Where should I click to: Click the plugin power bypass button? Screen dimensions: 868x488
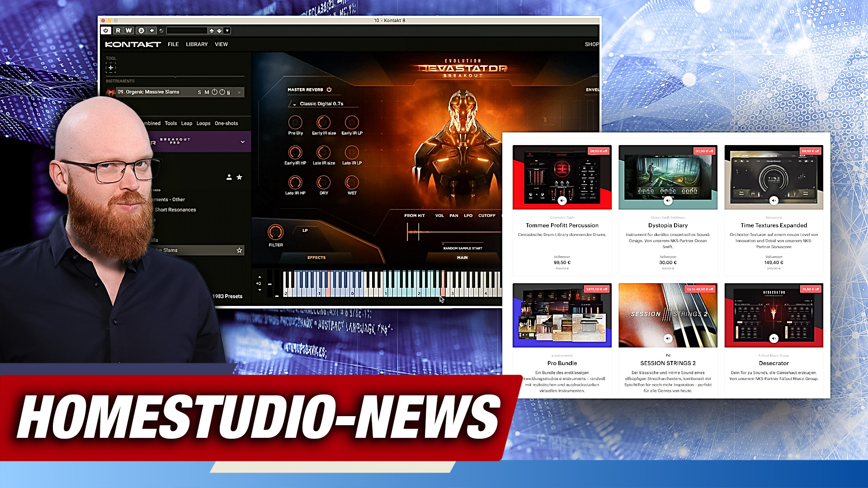pyautogui.click(x=106, y=30)
